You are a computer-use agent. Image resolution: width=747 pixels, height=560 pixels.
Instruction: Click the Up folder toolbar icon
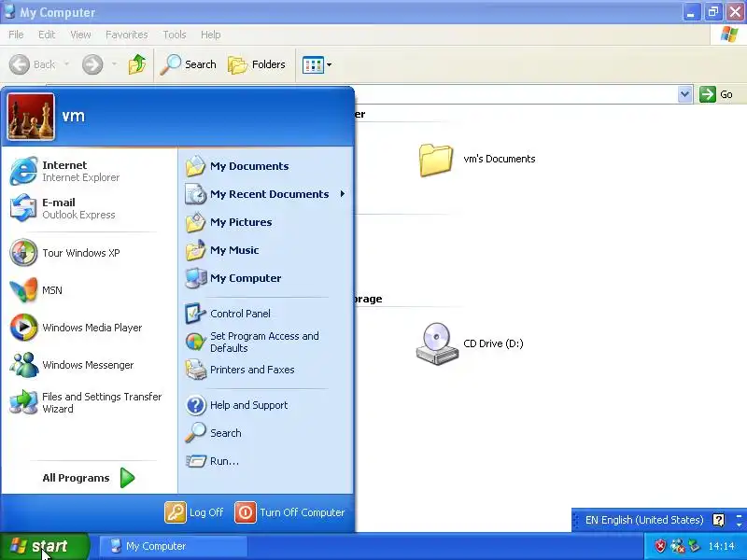(137, 64)
